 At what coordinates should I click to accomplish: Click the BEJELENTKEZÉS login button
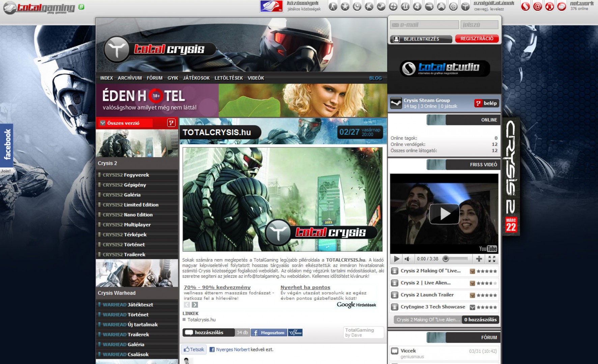coord(421,39)
